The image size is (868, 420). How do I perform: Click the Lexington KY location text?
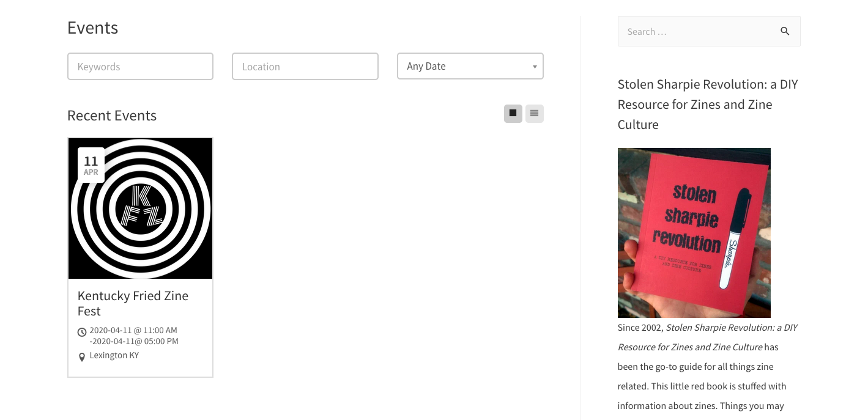(x=114, y=355)
